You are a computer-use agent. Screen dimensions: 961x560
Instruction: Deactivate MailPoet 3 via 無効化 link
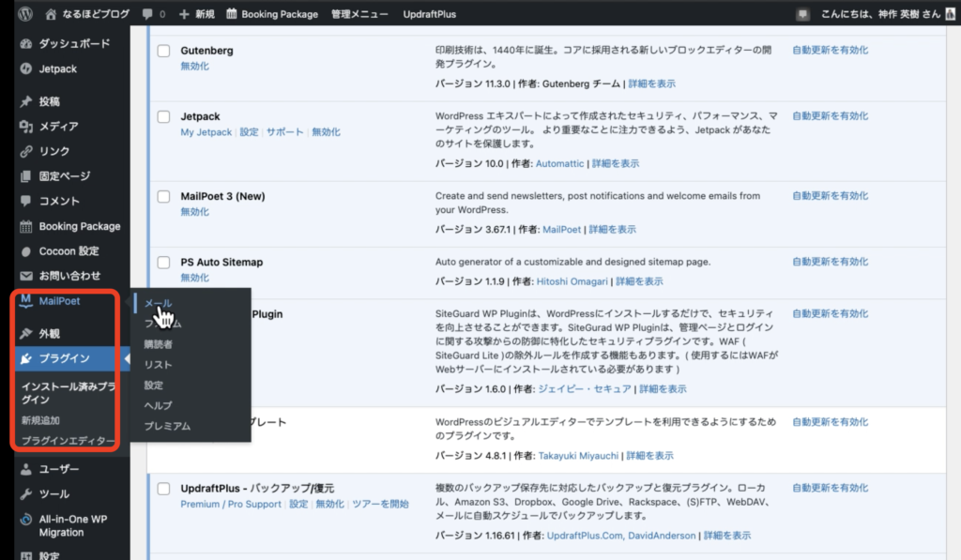point(195,212)
